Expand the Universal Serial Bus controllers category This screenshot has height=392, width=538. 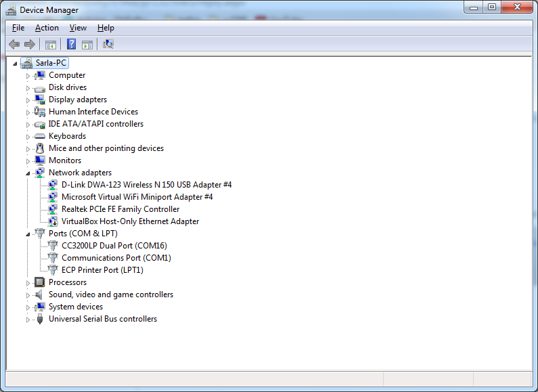(28, 320)
